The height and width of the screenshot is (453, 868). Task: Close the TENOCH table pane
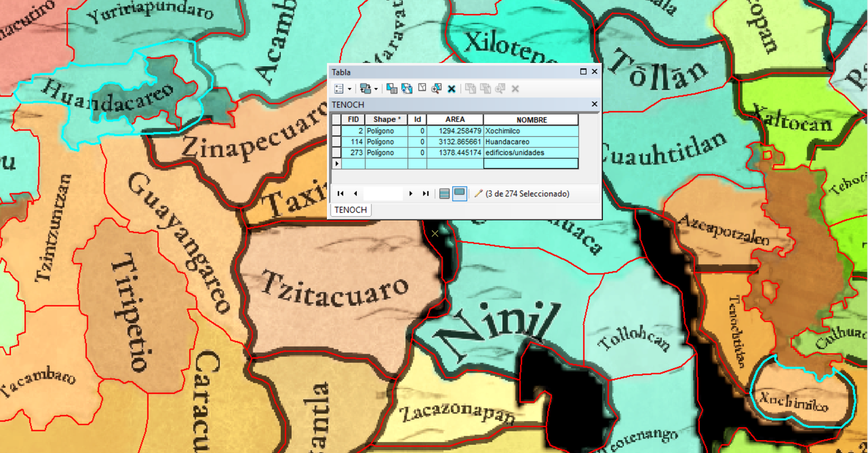(594, 104)
